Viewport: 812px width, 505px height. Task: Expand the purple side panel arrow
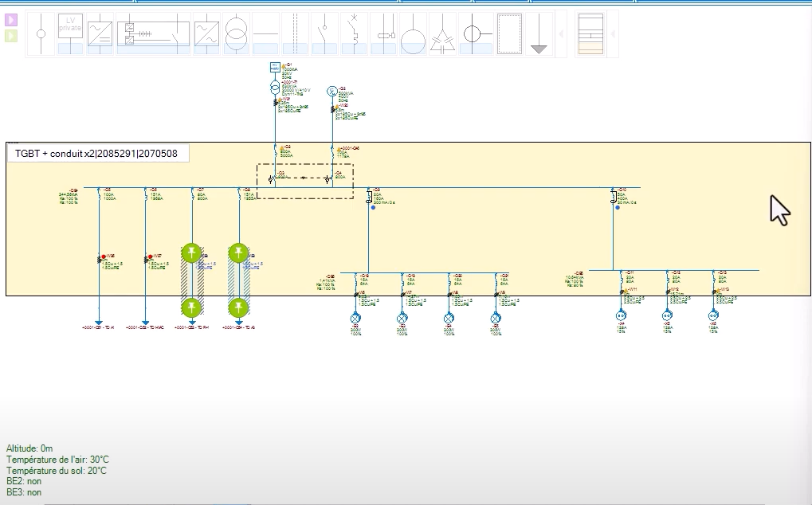(x=10, y=18)
